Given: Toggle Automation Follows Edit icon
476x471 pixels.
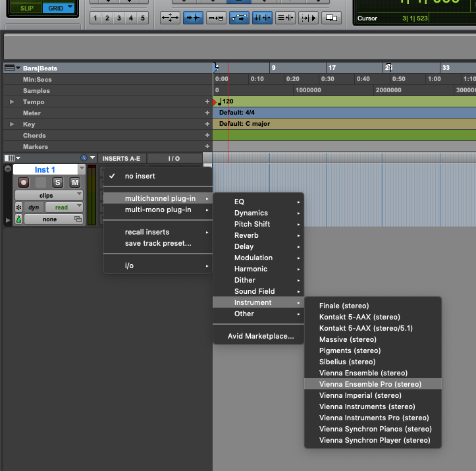Looking at the screenshot, I should [239, 18].
